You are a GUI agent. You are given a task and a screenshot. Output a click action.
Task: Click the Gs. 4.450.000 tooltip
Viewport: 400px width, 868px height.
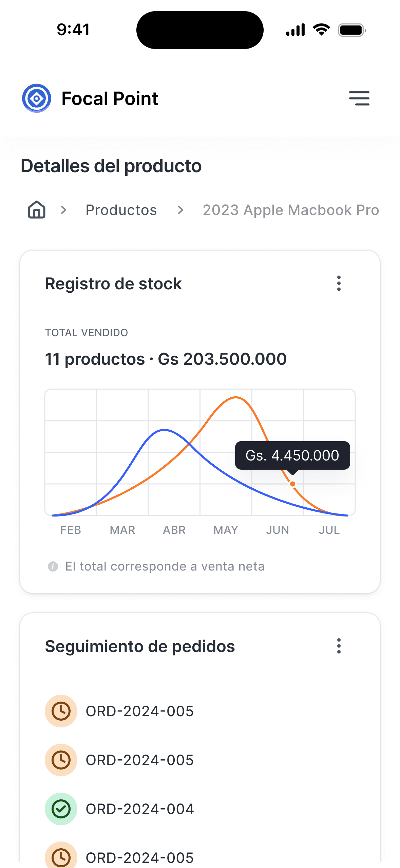coord(292,455)
